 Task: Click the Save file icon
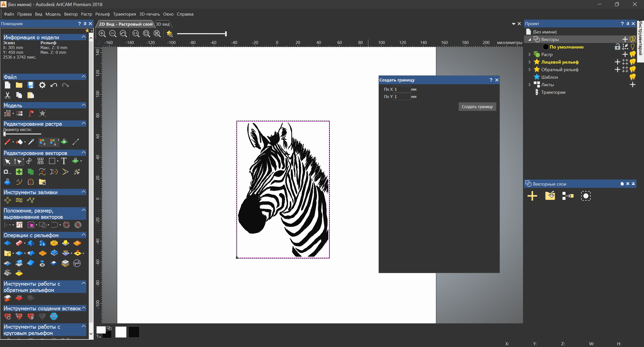(31, 85)
